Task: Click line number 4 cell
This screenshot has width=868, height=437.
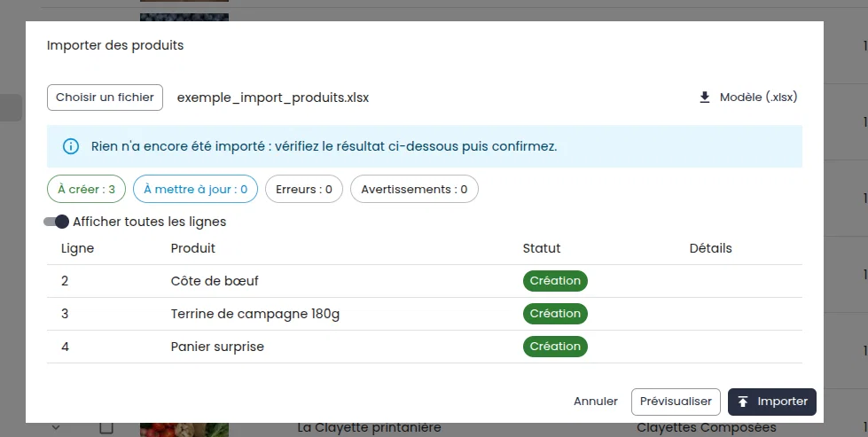Action: click(x=65, y=347)
